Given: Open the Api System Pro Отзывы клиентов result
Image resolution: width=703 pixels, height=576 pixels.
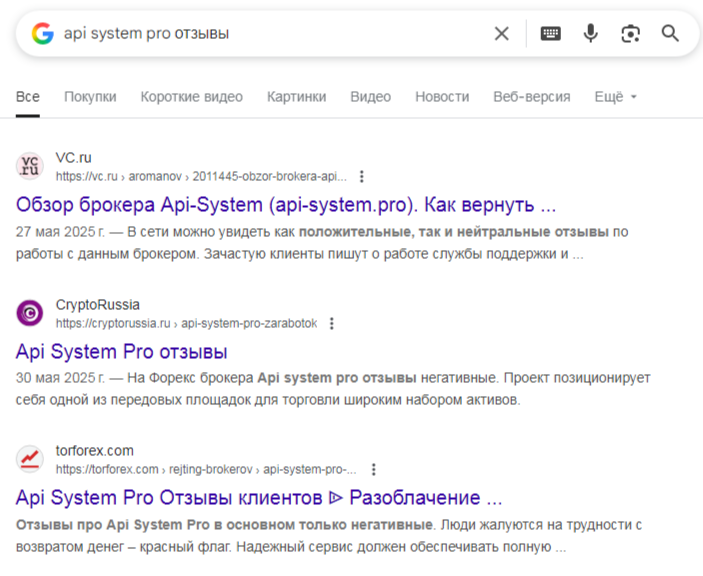Looking at the screenshot, I should pos(259,498).
